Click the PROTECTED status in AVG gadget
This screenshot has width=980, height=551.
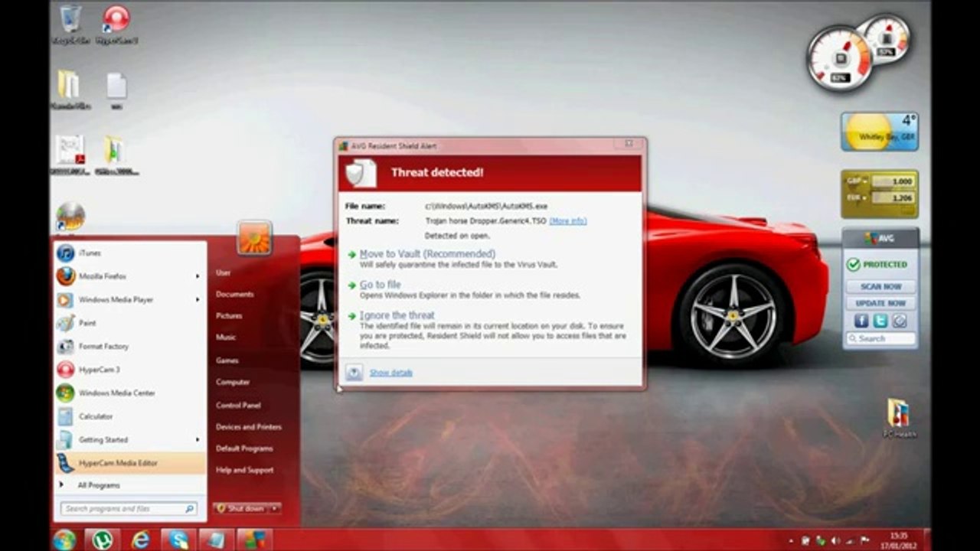point(877,265)
